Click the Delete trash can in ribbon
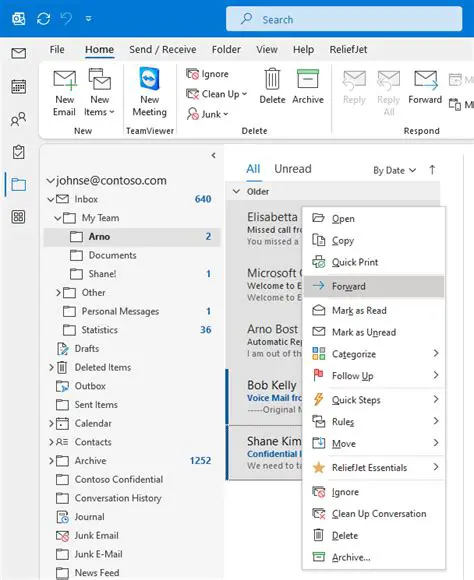This screenshot has height=580, width=474. [272, 87]
